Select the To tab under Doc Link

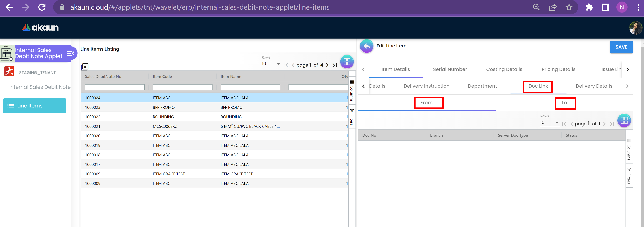(564, 103)
